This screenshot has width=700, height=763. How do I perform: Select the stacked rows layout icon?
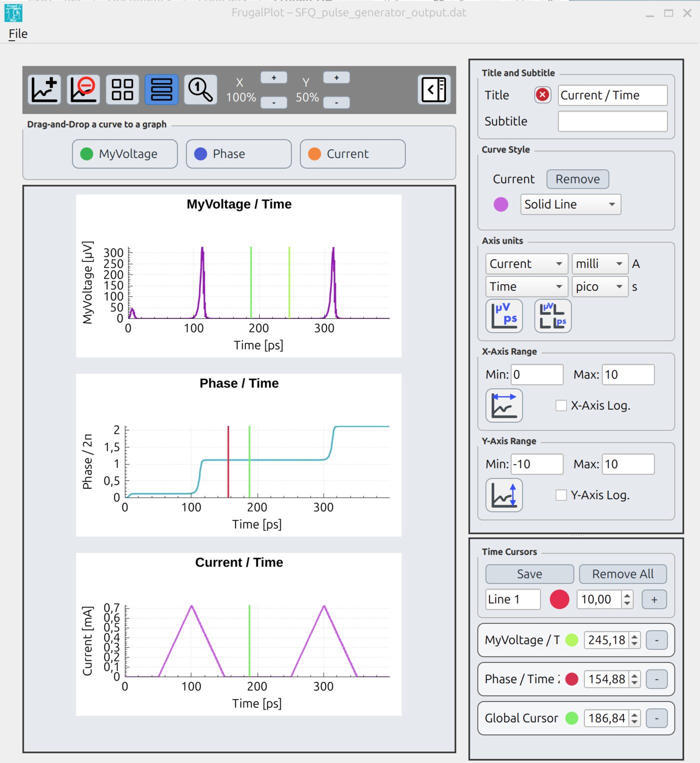tap(161, 90)
